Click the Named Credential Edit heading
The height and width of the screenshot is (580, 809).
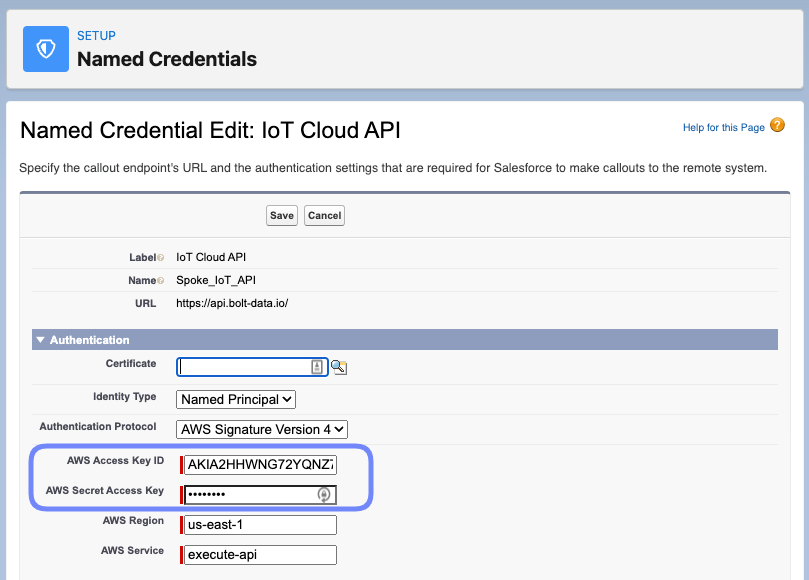click(210, 130)
